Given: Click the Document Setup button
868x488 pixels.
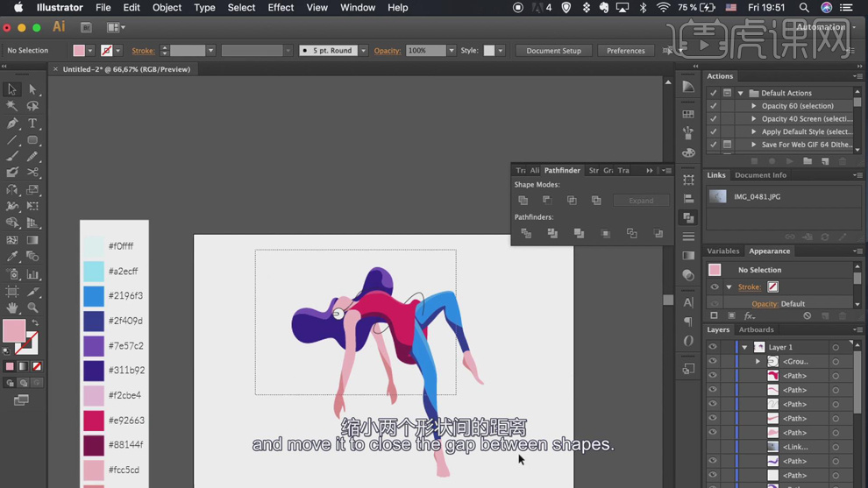Looking at the screenshot, I should (553, 51).
